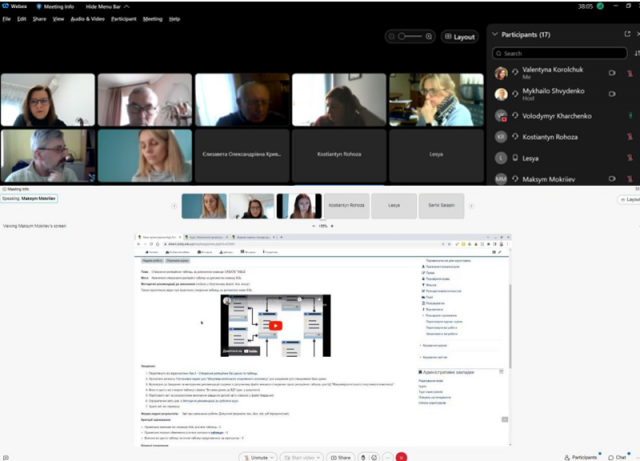Click the red leave meeting button
Image resolution: width=640 pixels, height=461 pixels.
pos(402,457)
